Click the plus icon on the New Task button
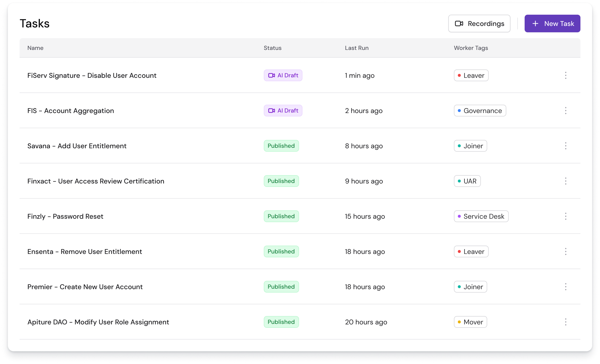Image resolution: width=600 pixels, height=364 pixels. point(536,23)
